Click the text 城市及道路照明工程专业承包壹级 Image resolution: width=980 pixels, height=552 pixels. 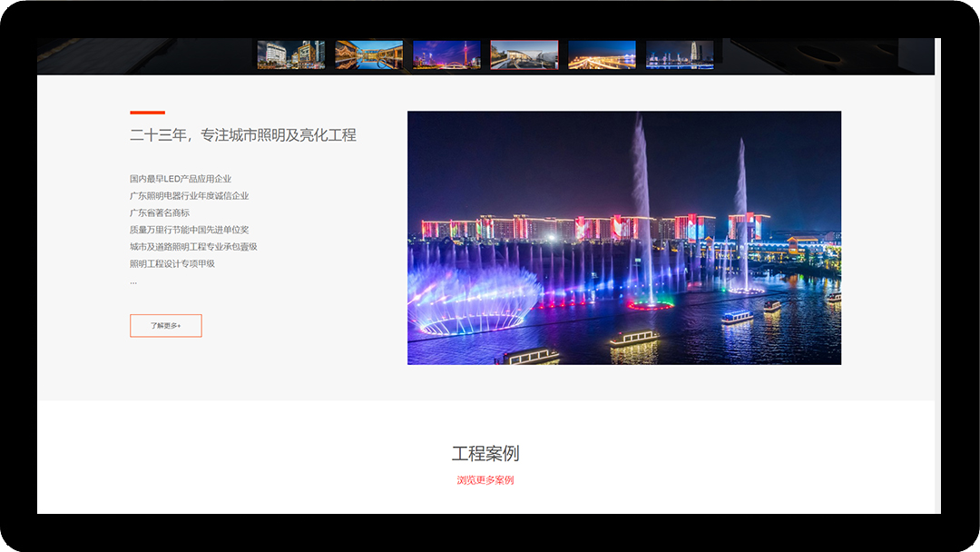click(194, 246)
